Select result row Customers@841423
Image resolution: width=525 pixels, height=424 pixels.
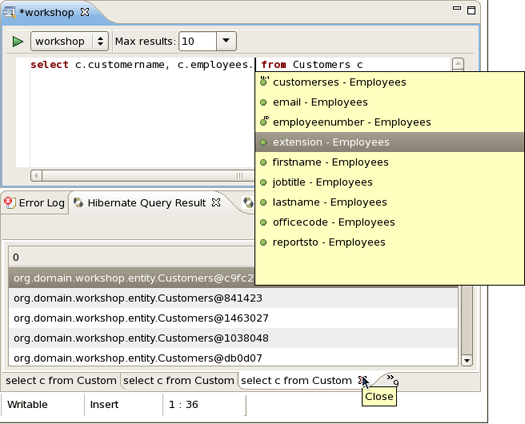click(233, 298)
